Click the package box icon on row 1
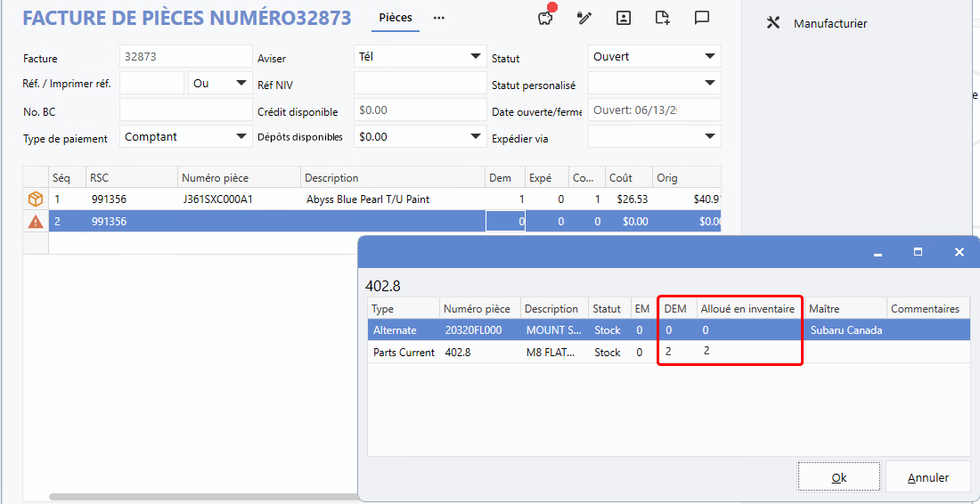 (x=36, y=199)
